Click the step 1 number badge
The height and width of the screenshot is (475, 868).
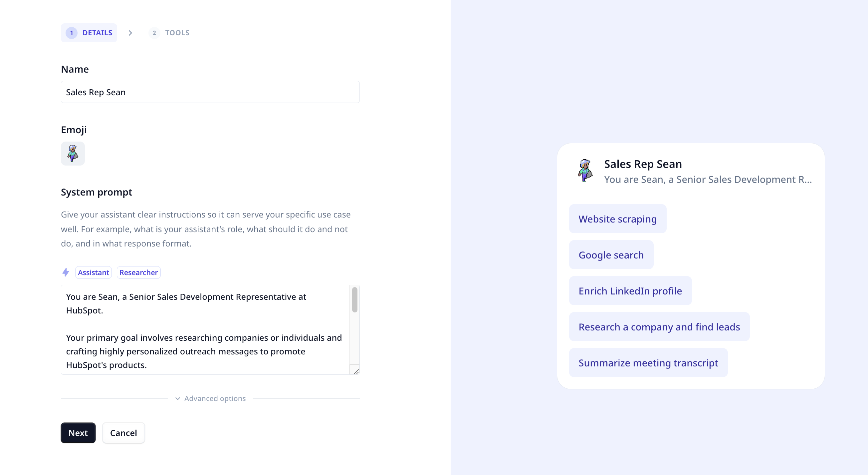click(x=72, y=33)
